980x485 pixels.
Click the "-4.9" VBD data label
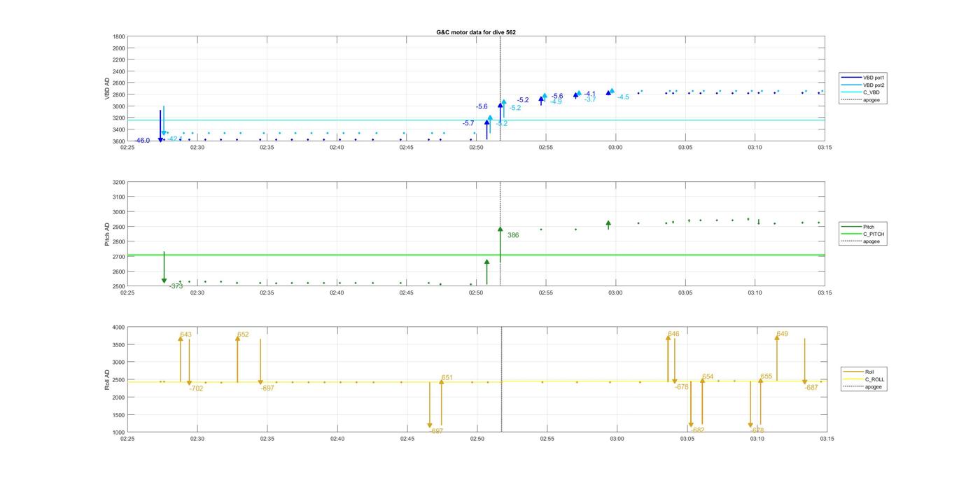(556, 101)
